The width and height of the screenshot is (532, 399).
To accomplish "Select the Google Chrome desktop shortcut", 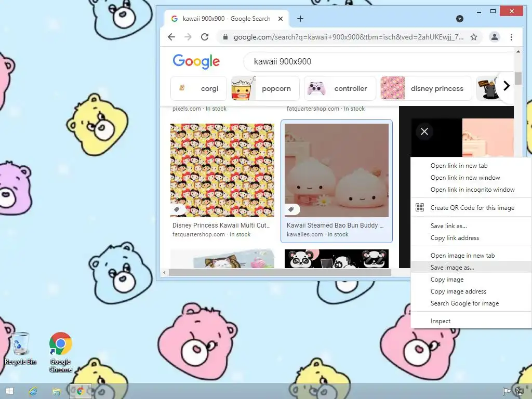I will 60,352.
